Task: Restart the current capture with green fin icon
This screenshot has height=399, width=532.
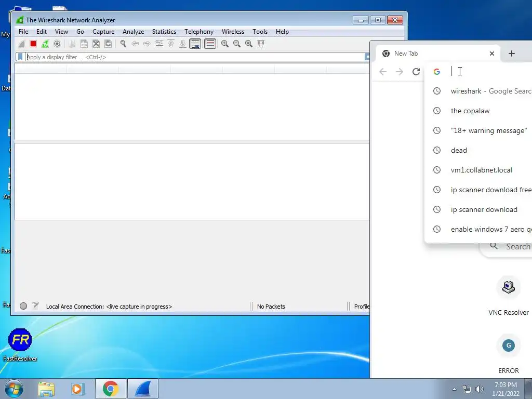Action: (45, 44)
